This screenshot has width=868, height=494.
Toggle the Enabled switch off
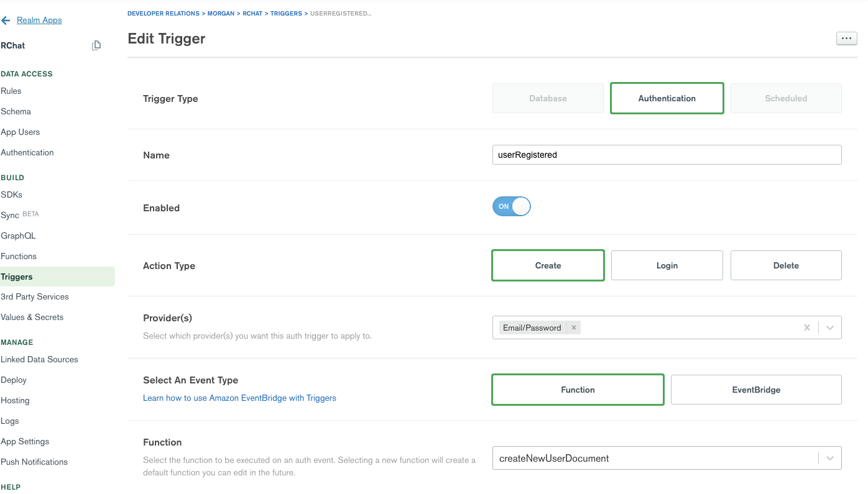click(511, 207)
